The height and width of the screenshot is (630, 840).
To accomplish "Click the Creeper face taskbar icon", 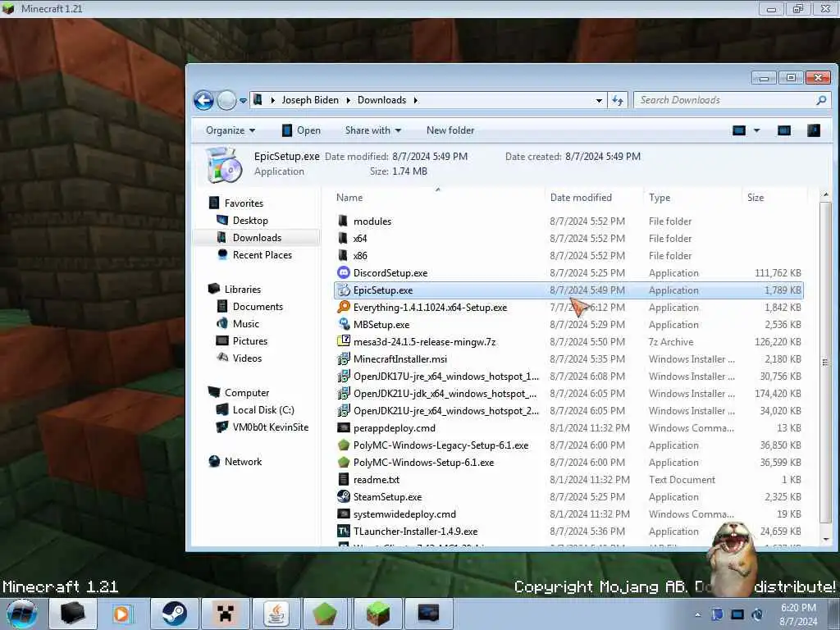I will (225, 614).
